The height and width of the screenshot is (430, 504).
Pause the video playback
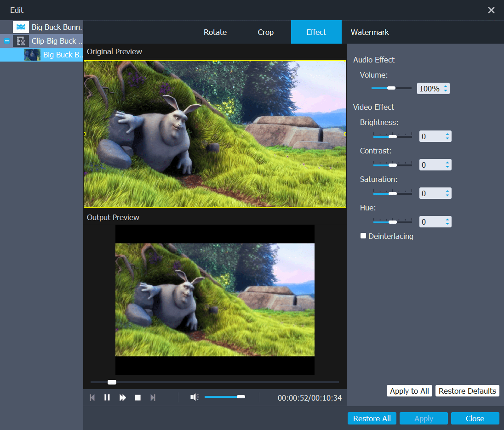pos(107,397)
